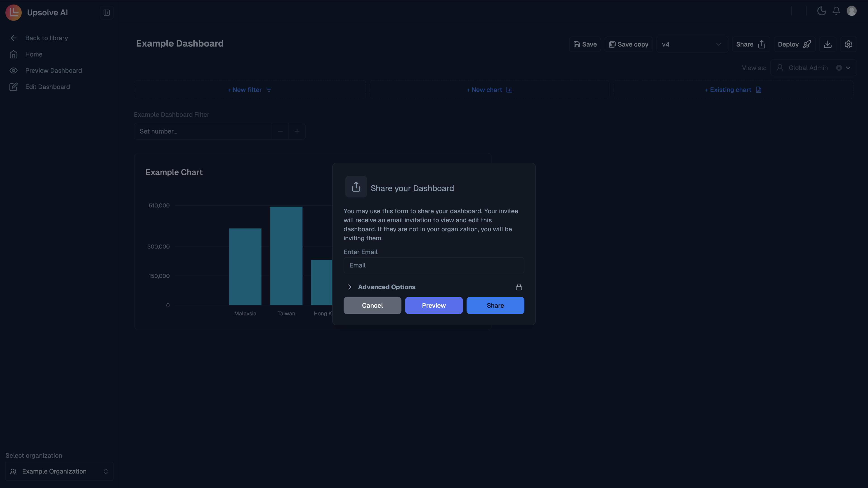Click the Preview button in dialog

(434, 305)
